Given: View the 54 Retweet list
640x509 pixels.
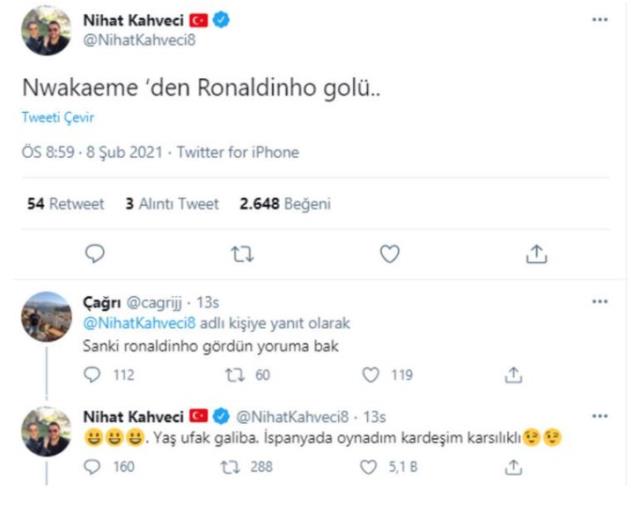Looking at the screenshot, I should tap(65, 204).
